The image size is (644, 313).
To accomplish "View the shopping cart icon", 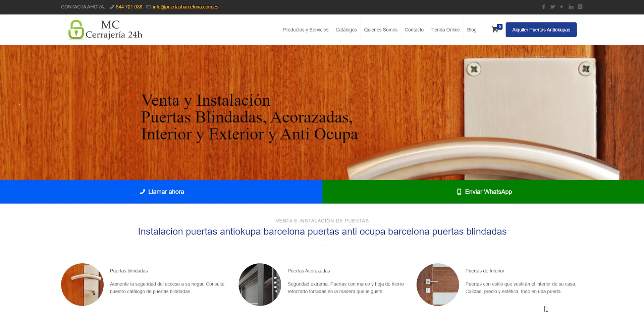I will [x=495, y=30].
